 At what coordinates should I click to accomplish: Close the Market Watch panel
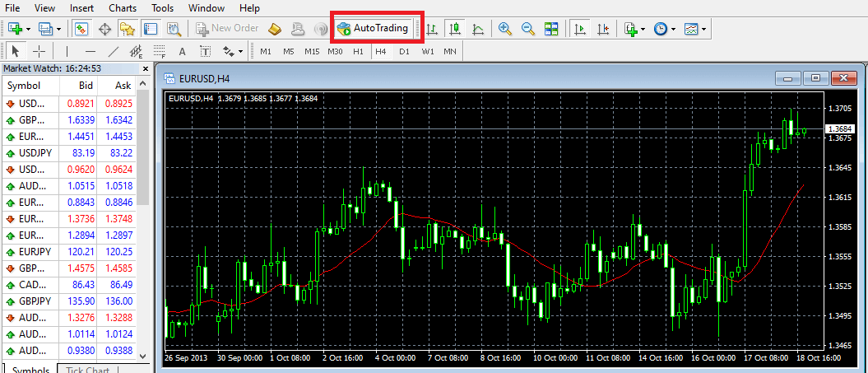click(146, 68)
